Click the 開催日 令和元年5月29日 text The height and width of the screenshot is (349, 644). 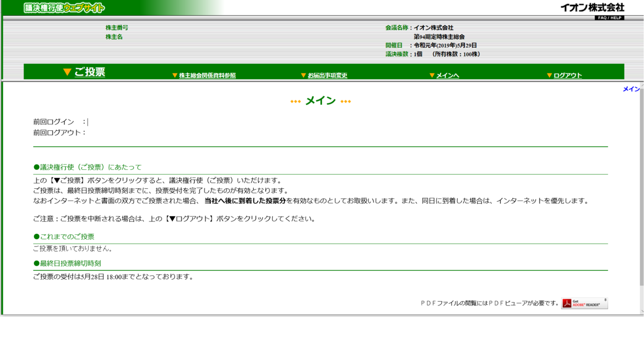pos(431,45)
